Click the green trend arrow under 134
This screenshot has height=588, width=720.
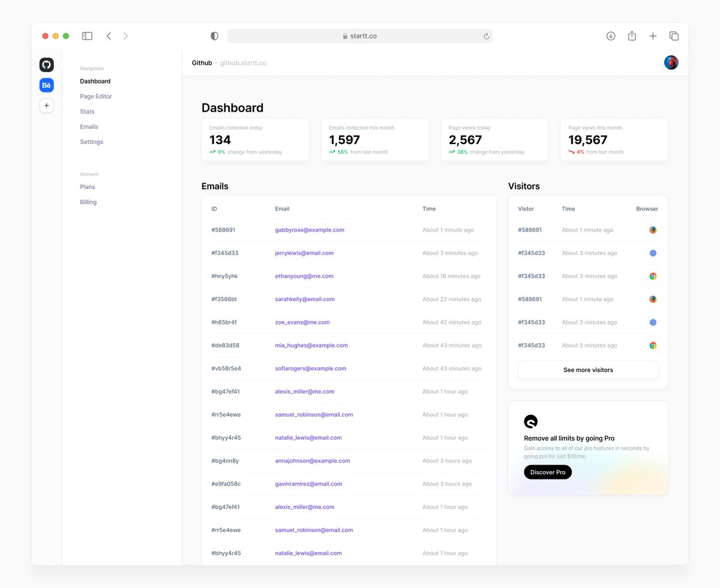[212, 152]
